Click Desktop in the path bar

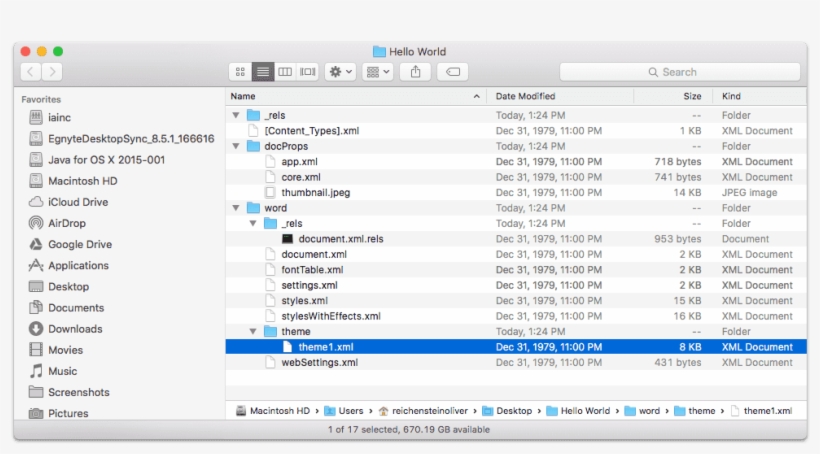[x=507, y=411]
